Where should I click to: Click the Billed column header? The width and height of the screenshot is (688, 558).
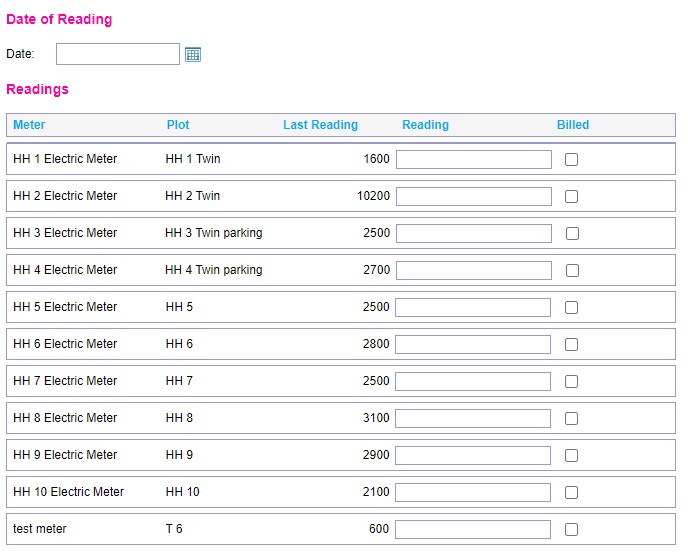pos(573,125)
